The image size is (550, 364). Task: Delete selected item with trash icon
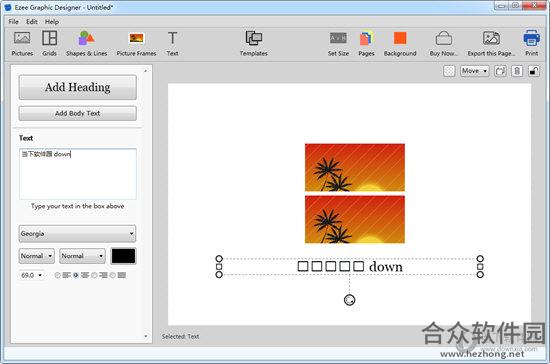517,71
